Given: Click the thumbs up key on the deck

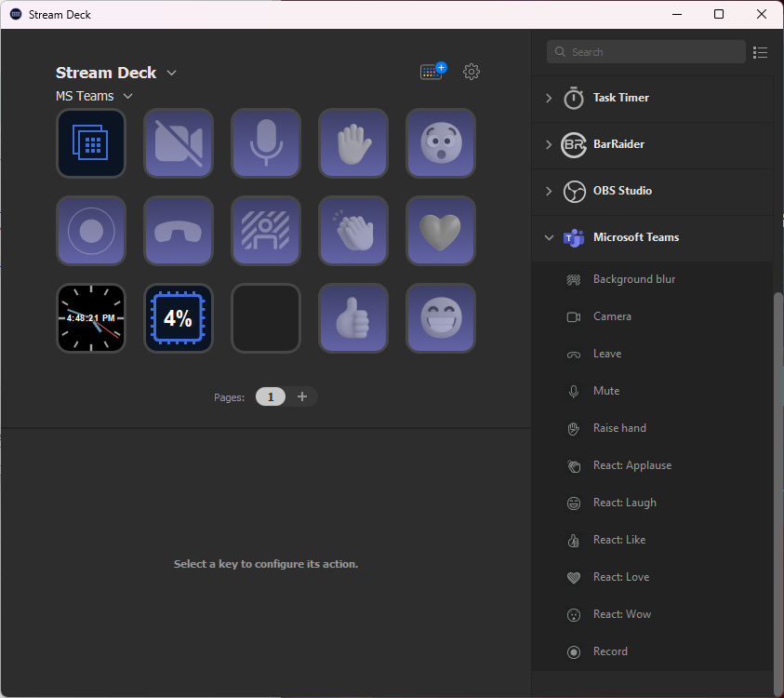Looking at the screenshot, I should click(x=353, y=318).
